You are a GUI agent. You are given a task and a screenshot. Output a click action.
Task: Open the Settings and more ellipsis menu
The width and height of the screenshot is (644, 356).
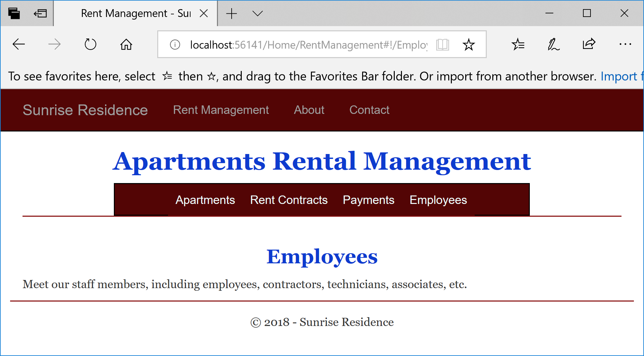click(x=625, y=44)
